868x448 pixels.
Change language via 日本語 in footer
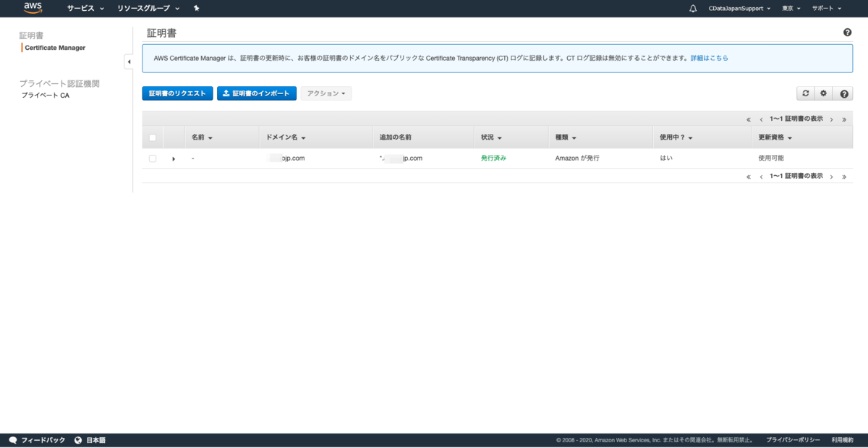click(x=90, y=440)
